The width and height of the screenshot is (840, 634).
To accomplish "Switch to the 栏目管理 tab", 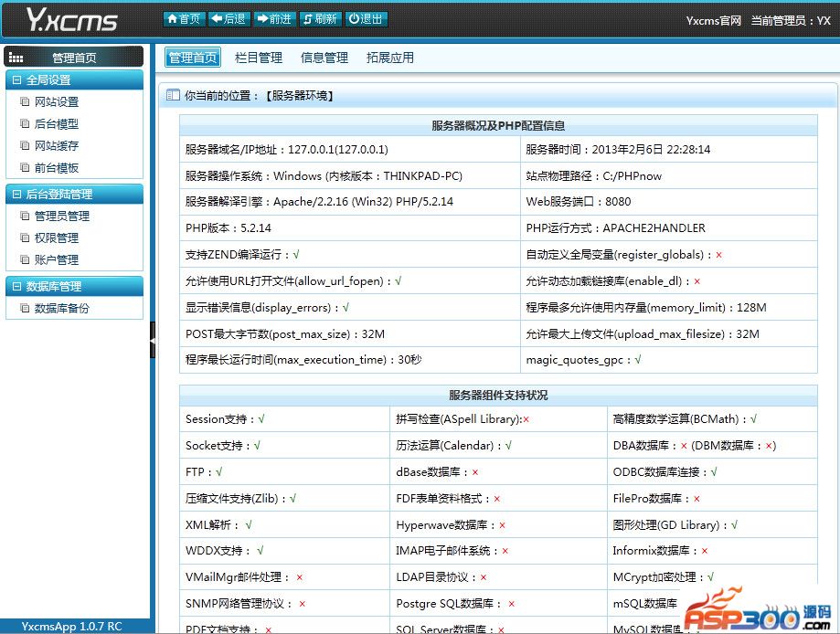I will coord(259,58).
